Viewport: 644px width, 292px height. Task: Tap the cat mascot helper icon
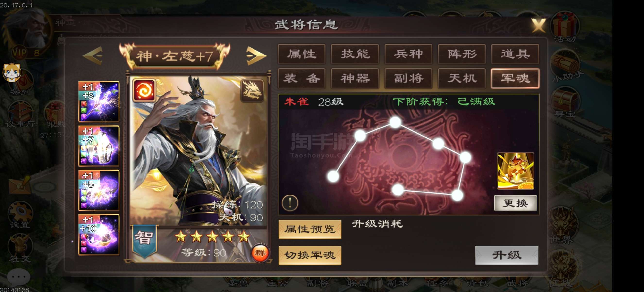point(12,72)
